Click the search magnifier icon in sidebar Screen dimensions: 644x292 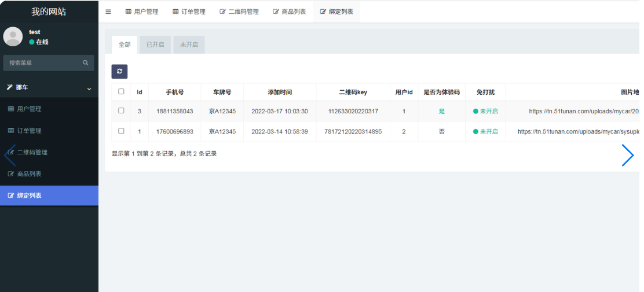click(x=86, y=63)
